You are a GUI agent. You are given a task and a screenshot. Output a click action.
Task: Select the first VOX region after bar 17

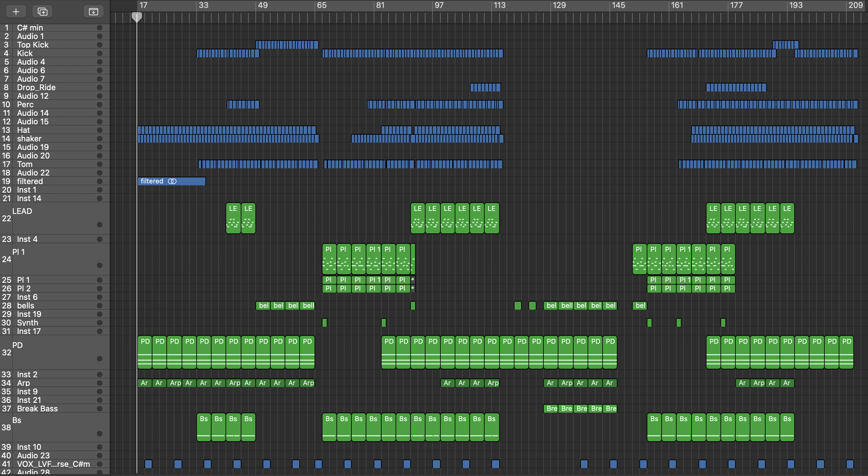coord(148,464)
